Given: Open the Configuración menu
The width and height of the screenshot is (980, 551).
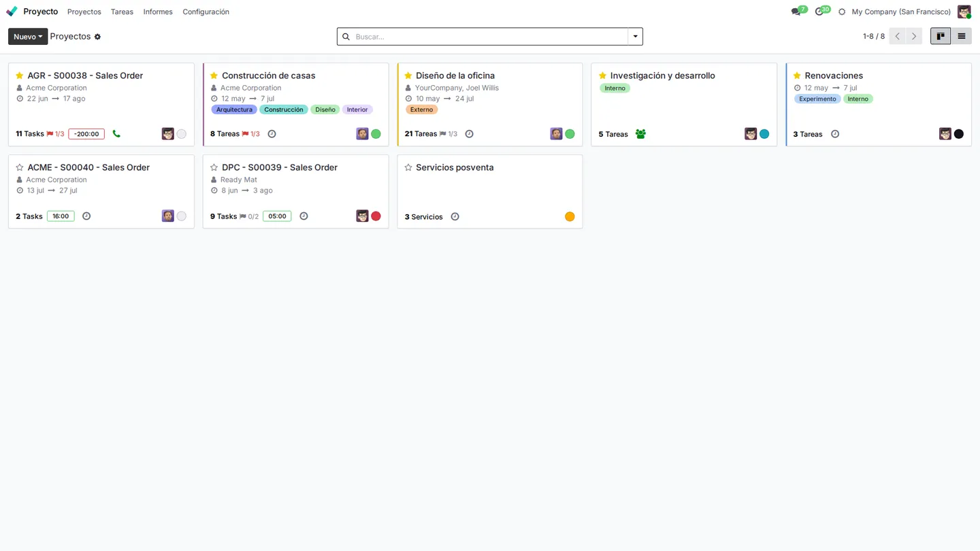Looking at the screenshot, I should click(206, 12).
